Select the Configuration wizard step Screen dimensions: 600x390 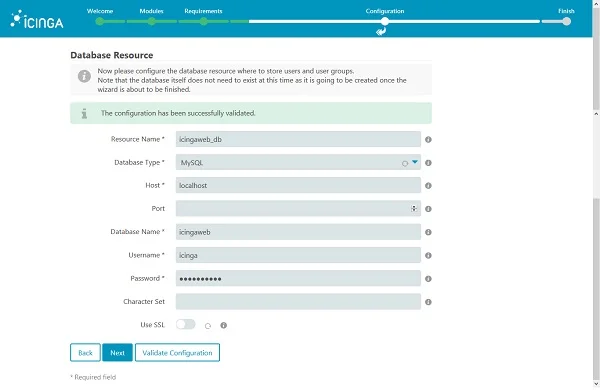385,21
